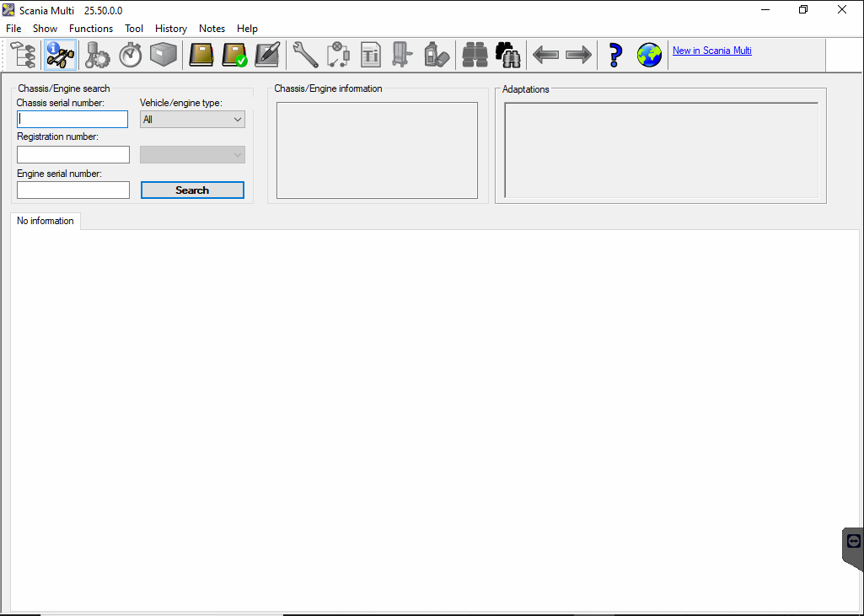Follow the New in Scania Multi link
The width and height of the screenshot is (864, 616).
pyautogui.click(x=711, y=51)
